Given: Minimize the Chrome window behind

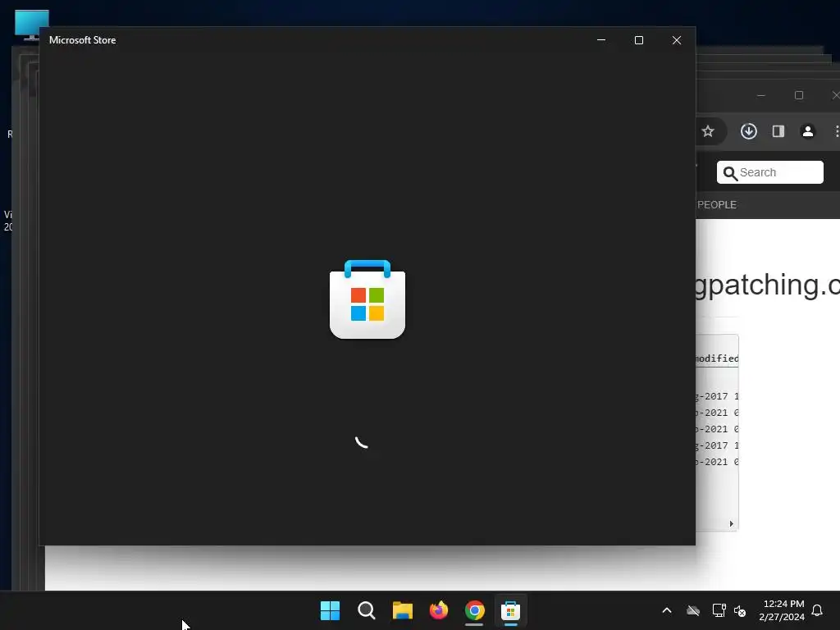Looking at the screenshot, I should click(760, 95).
